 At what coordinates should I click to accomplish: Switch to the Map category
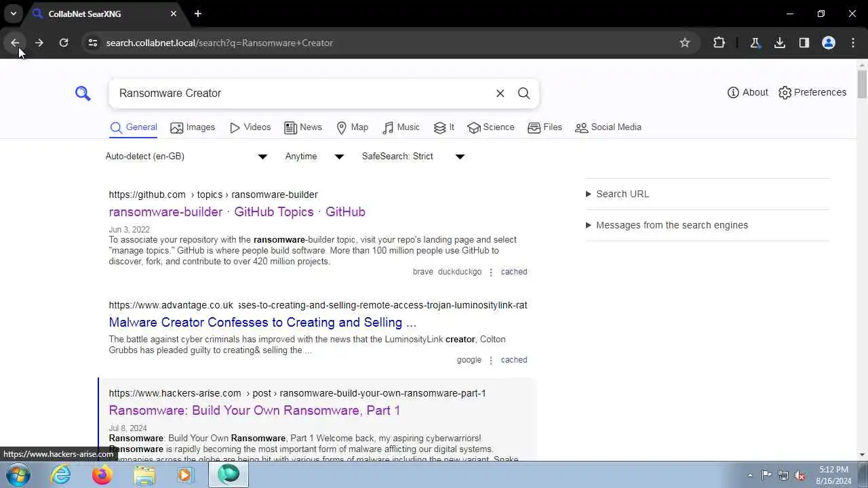(353, 127)
